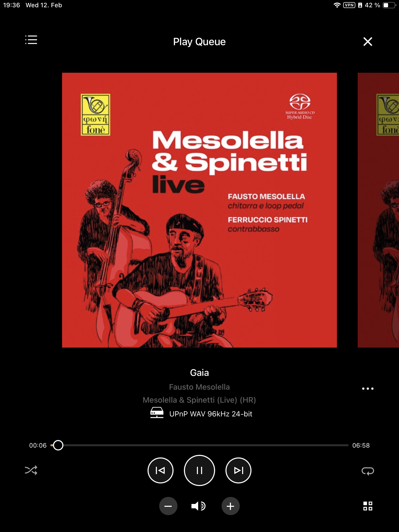Tap the Wi-Fi status icon
399x532 pixels.
[337, 5]
